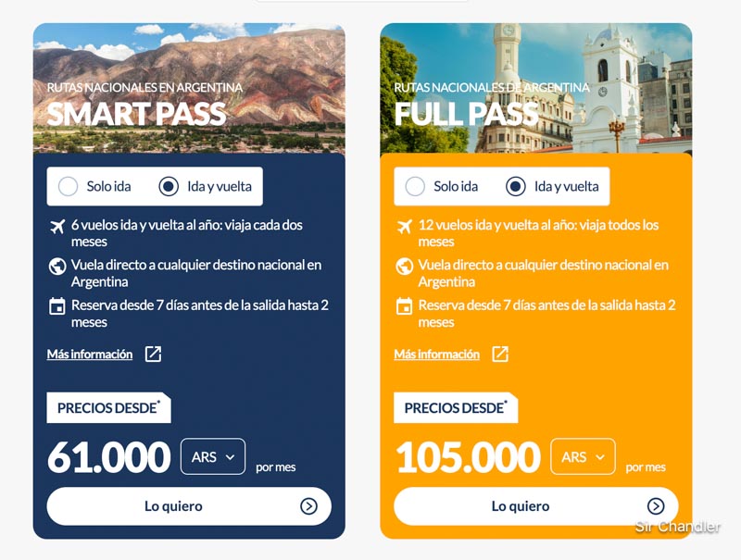This screenshot has height=560, width=741.
Task: Select Solo ida for Full Pass
Action: (x=415, y=186)
